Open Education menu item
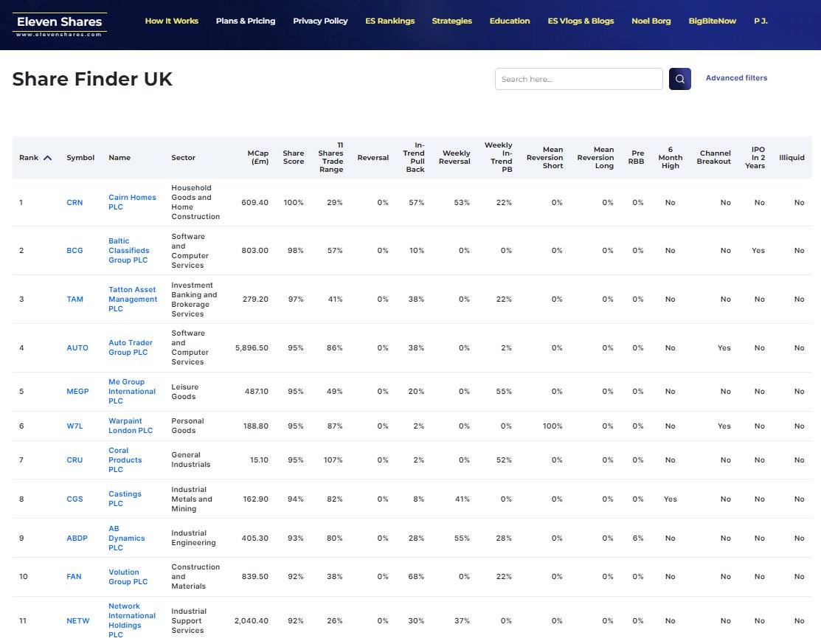This screenshot has width=821, height=644. click(x=510, y=21)
